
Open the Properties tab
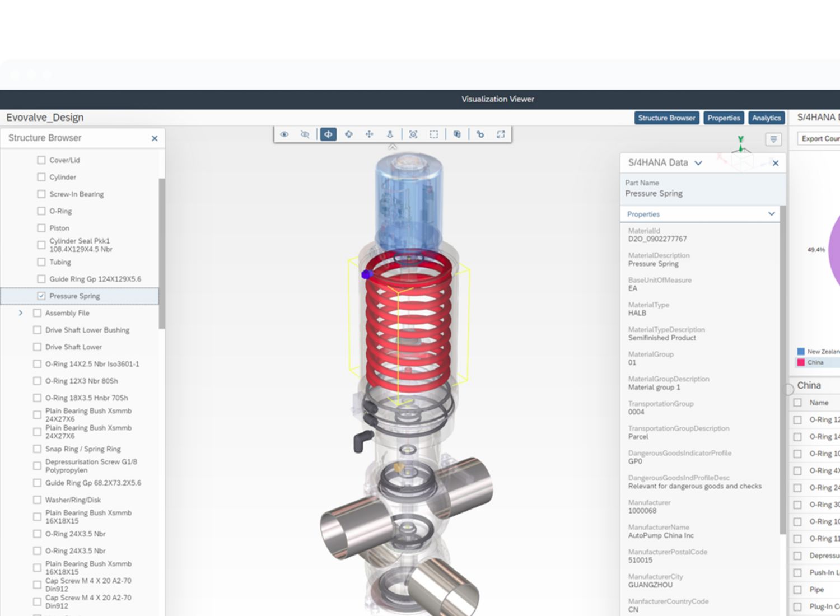[723, 118]
